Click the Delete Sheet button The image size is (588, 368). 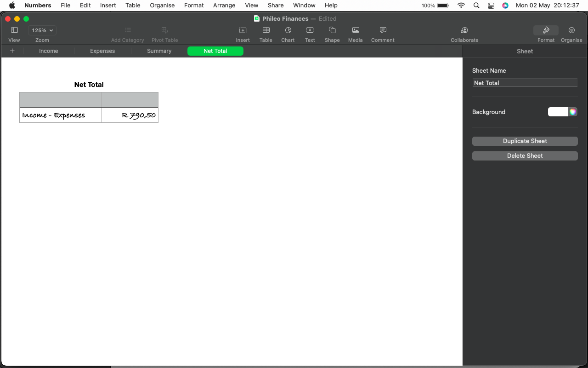click(x=525, y=156)
